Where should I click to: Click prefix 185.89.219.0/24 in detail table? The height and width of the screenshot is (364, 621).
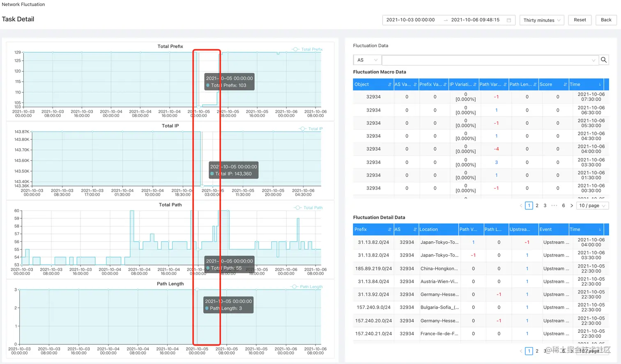point(373,268)
